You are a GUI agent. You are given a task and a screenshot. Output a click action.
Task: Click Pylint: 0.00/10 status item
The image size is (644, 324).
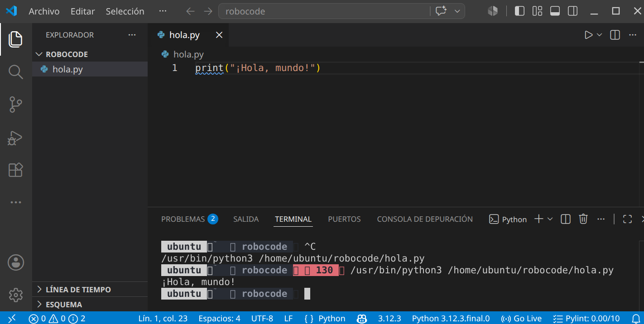[x=586, y=318]
